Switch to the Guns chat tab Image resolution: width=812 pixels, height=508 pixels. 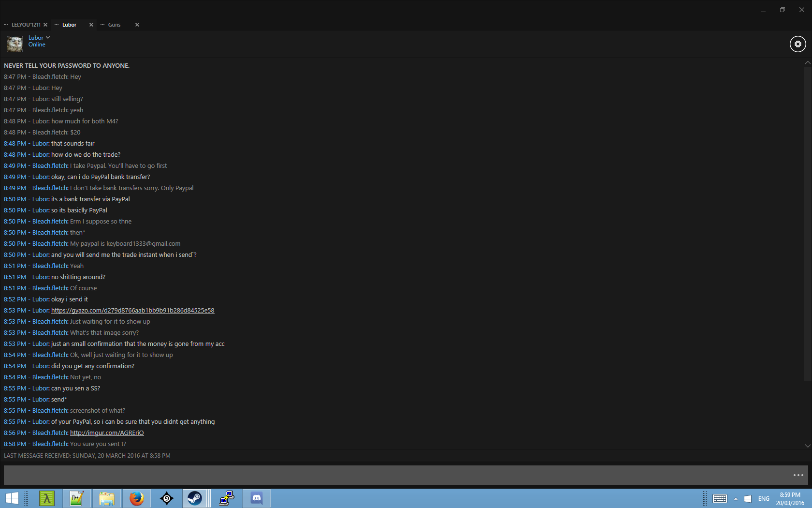(x=114, y=25)
